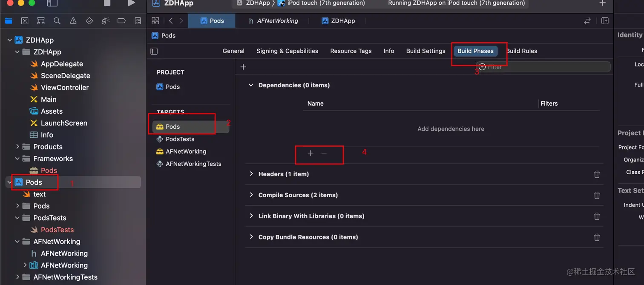Image resolution: width=644 pixels, height=285 pixels.
Task: Toggle code review arrows icon
Action: [x=587, y=21]
